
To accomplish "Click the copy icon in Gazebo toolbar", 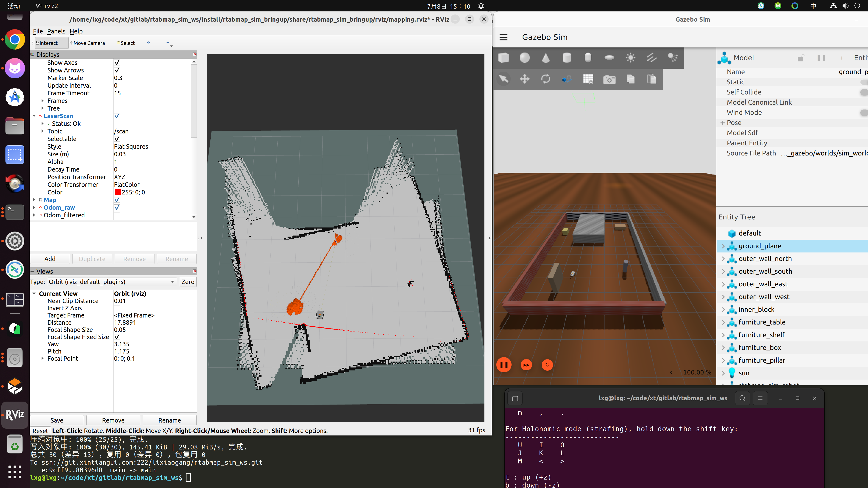I will click(630, 79).
